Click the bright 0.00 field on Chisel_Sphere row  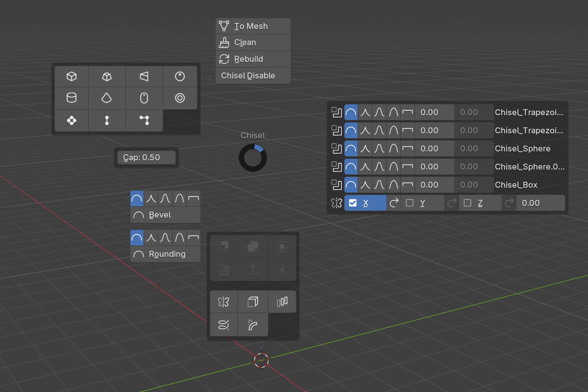435,148
